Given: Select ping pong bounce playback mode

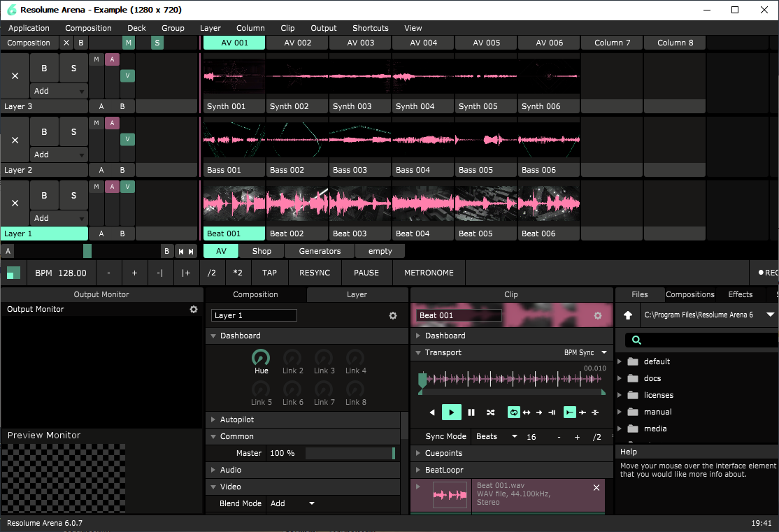Looking at the screenshot, I should point(527,412).
